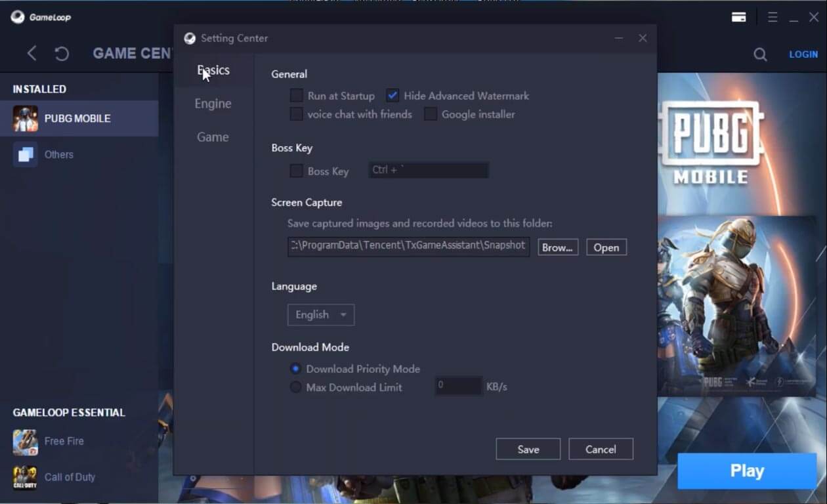Image resolution: width=827 pixels, height=504 pixels.
Task: Open the Others folder icon
Action: (x=26, y=155)
